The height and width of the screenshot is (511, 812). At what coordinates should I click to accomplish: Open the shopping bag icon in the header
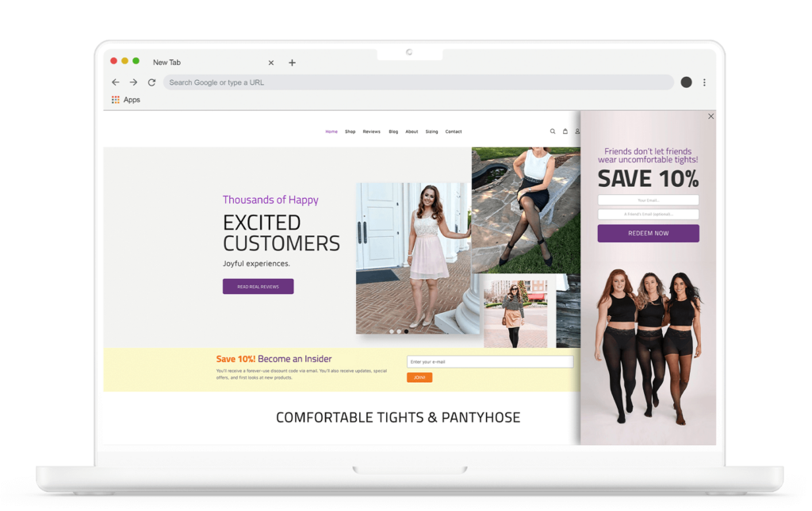(x=565, y=132)
